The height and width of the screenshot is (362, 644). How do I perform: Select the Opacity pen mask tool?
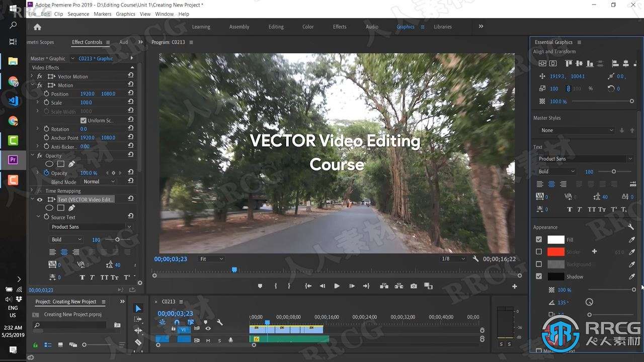click(71, 164)
